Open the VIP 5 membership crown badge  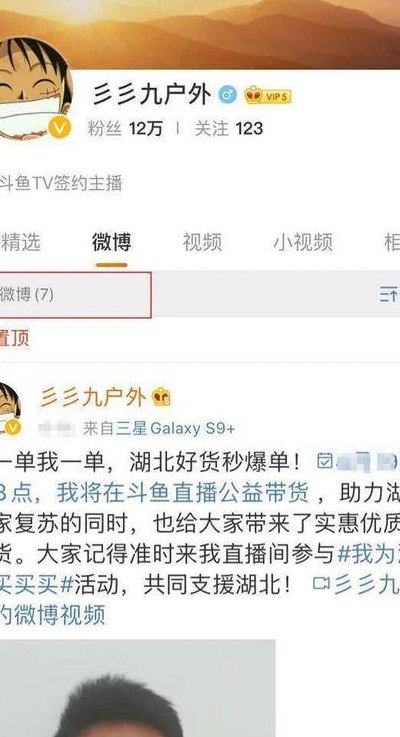point(268,96)
